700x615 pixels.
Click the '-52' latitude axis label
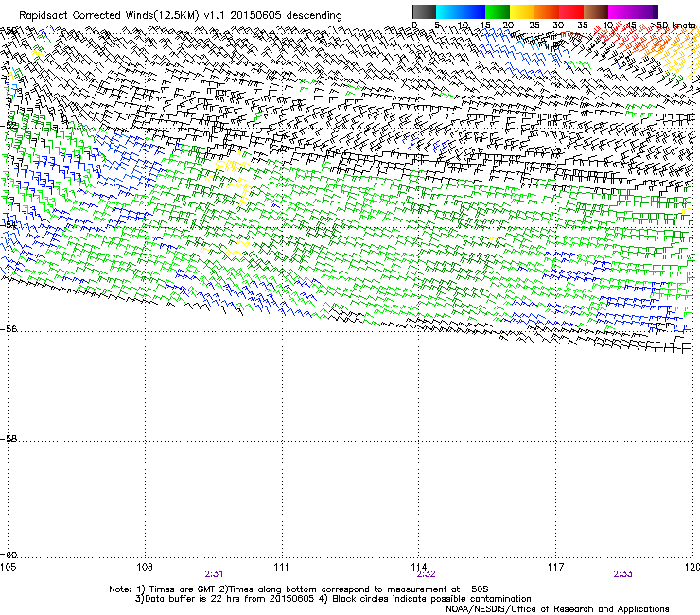click(x=9, y=126)
